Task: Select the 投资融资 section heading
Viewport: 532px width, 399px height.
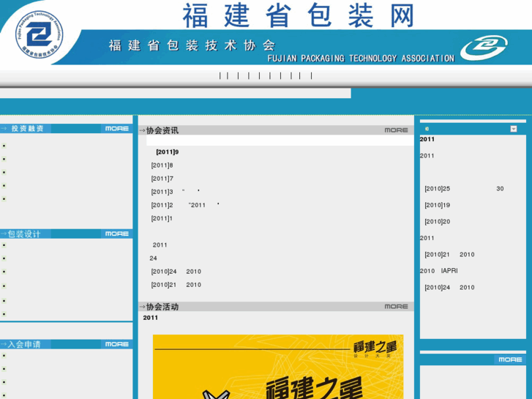Action: pyautogui.click(x=28, y=128)
